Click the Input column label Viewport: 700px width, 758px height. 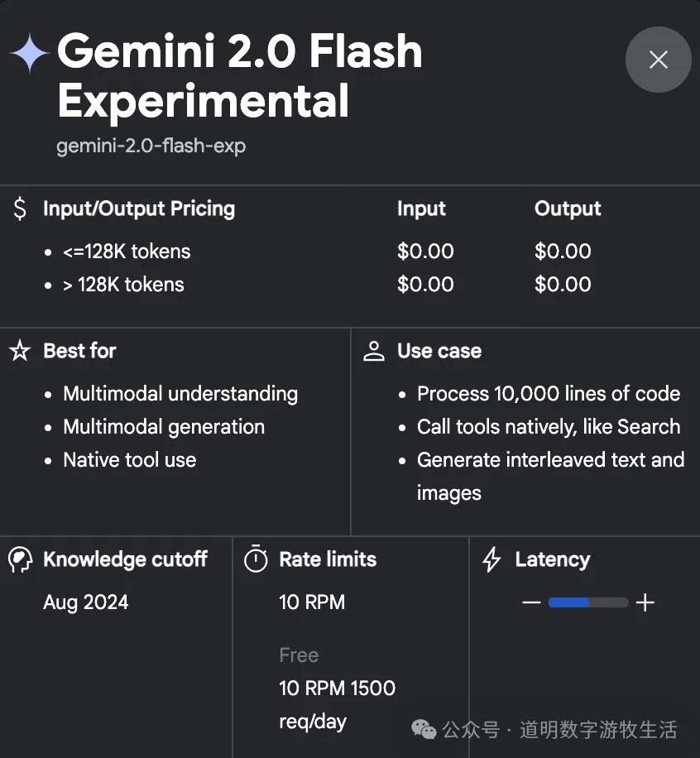pyautogui.click(x=421, y=209)
